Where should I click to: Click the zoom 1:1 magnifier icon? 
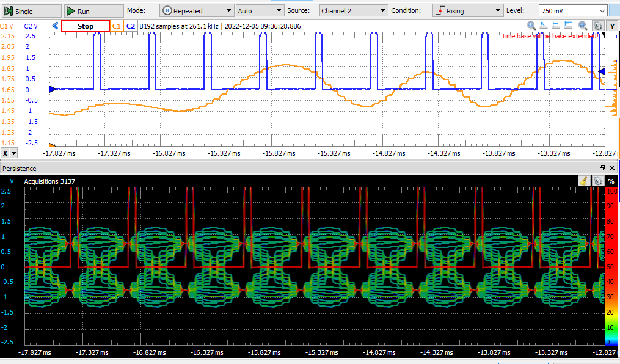pyautogui.click(x=531, y=26)
